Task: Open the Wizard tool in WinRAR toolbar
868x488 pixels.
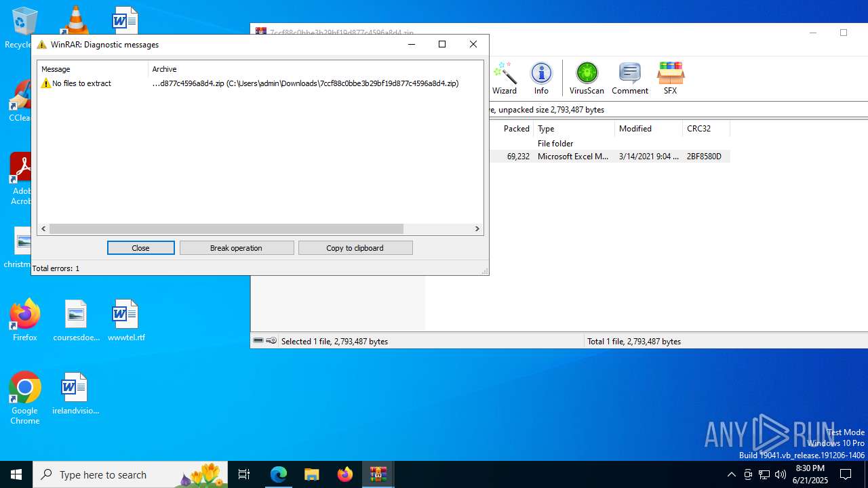Action: point(505,78)
